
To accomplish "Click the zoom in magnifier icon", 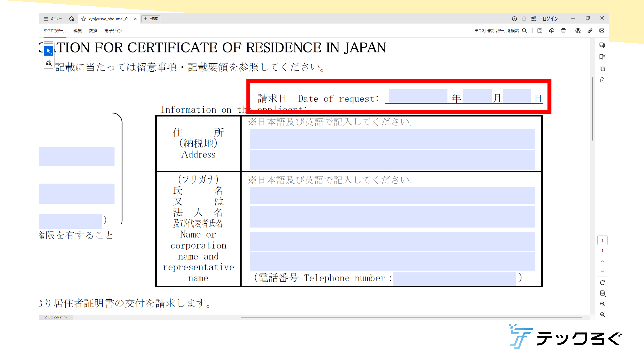I will click(602, 304).
